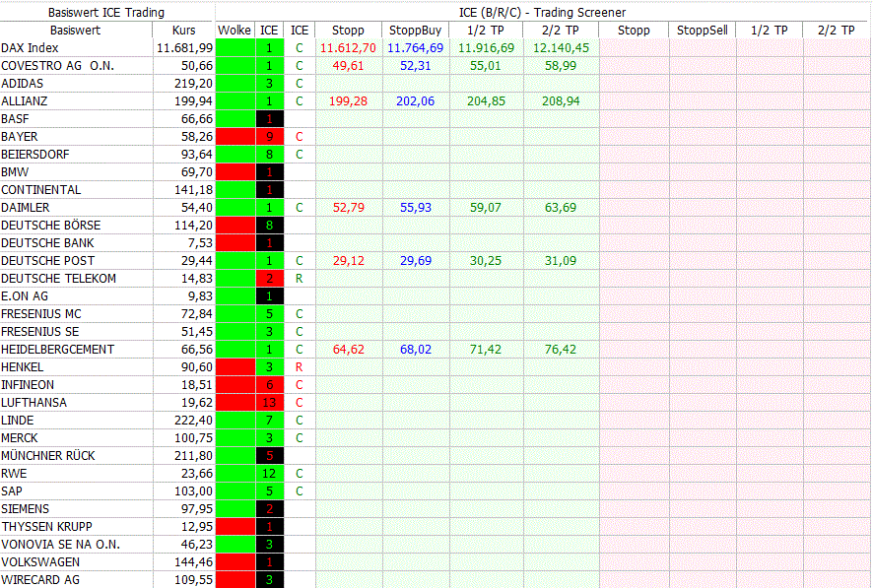Click Allianz StoppBuy value 202,06
The image size is (873, 588).
tap(416, 101)
